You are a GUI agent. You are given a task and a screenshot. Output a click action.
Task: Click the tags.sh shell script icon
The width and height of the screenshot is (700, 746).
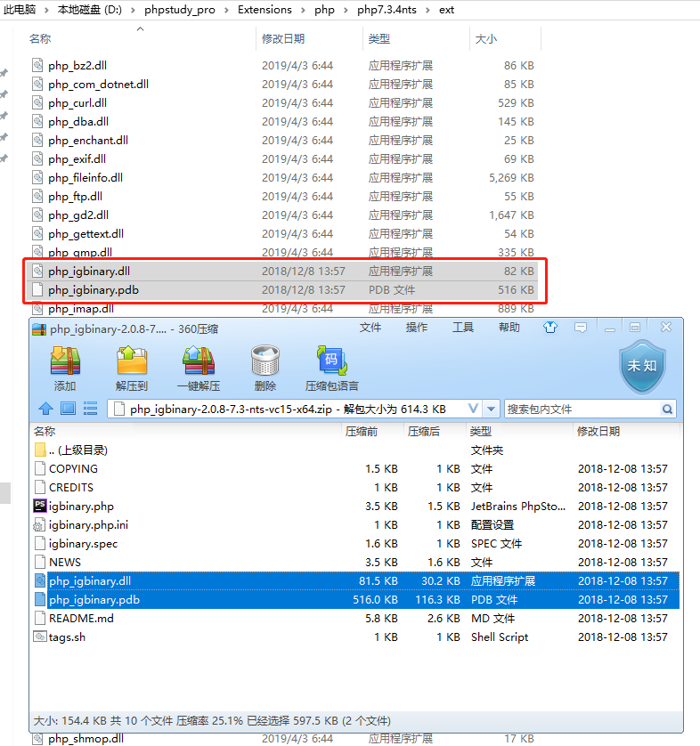(x=40, y=637)
